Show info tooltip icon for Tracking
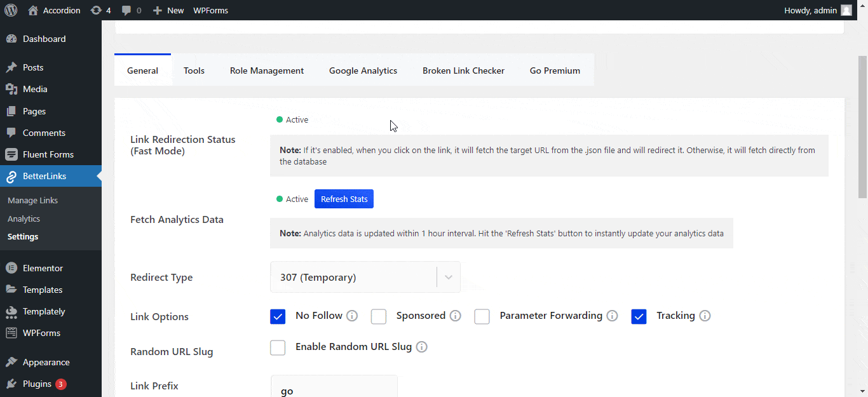The image size is (868, 397). 705,316
